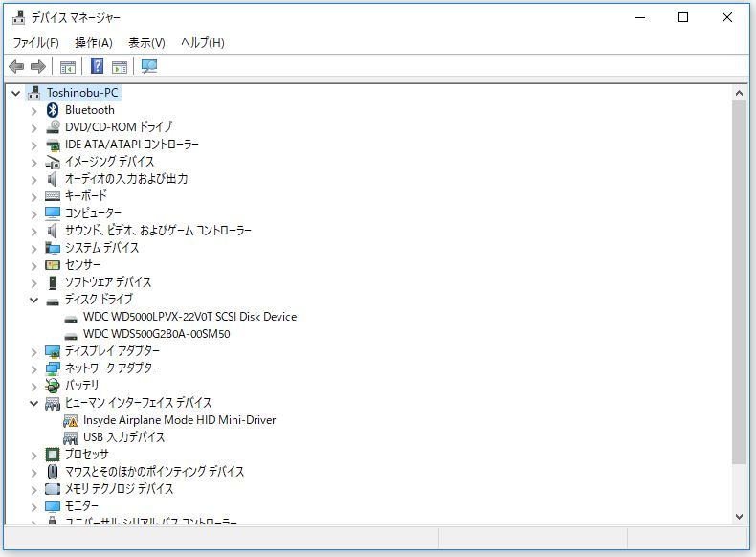Click the コンピューター monitor icon

coord(53,213)
